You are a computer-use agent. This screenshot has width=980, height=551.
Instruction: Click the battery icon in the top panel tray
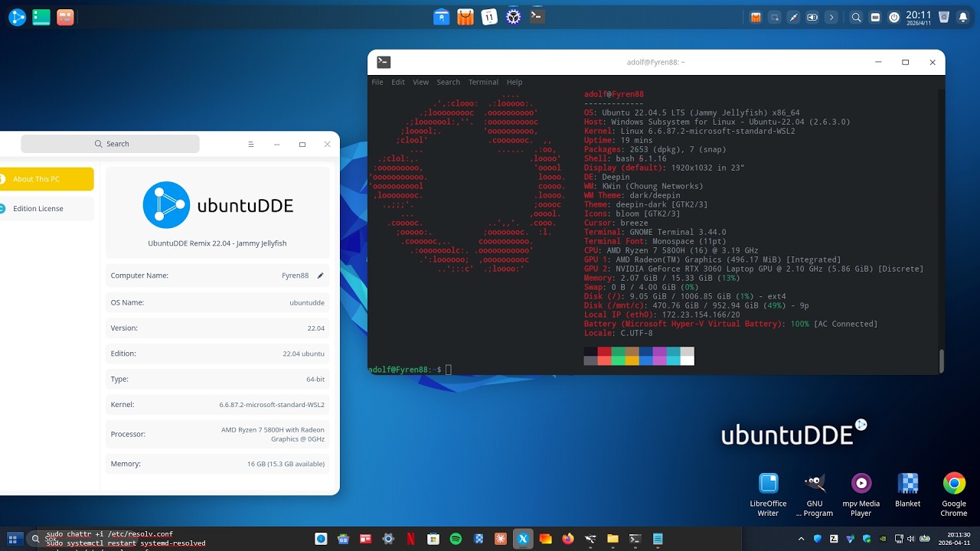(812, 17)
